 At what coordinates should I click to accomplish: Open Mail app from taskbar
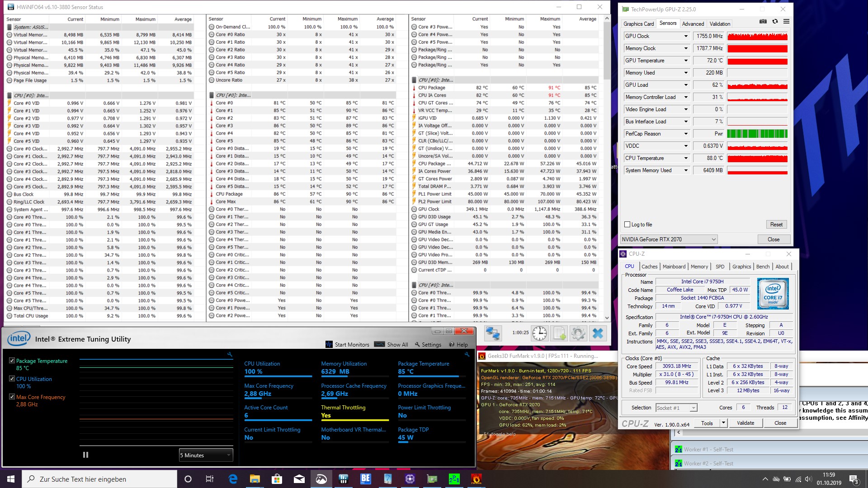pos(299,479)
